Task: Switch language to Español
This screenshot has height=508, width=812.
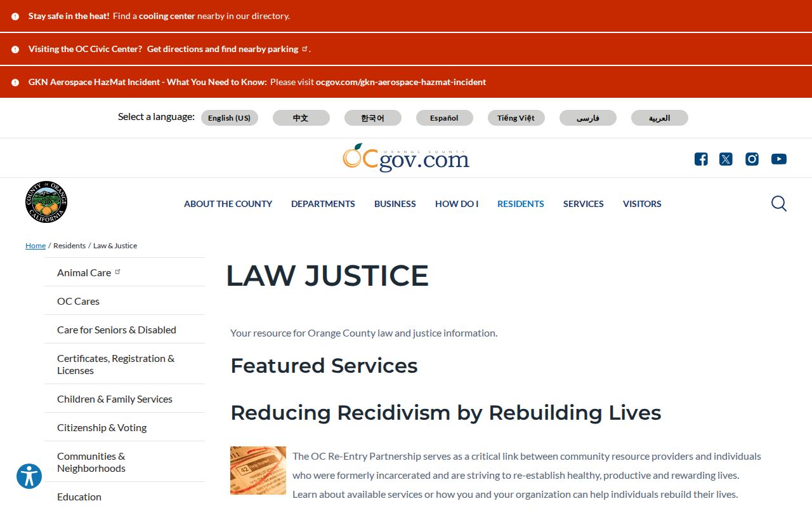Action: (x=445, y=117)
